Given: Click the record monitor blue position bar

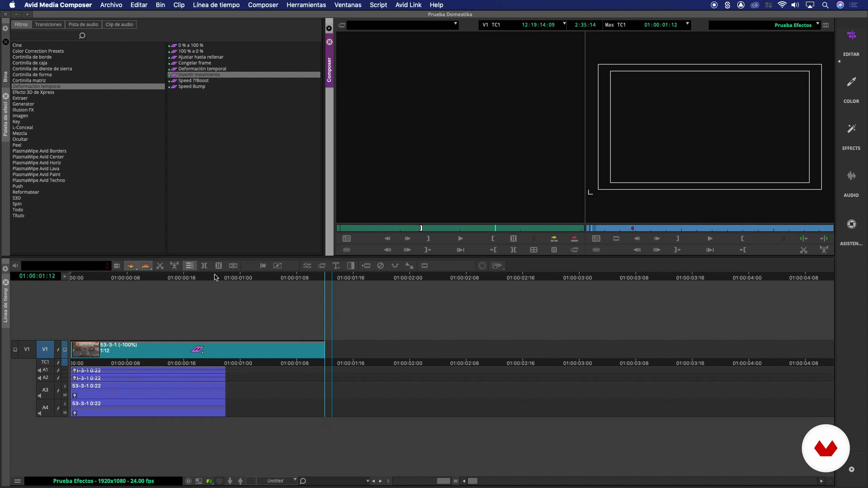Looking at the screenshot, I should (x=710, y=228).
